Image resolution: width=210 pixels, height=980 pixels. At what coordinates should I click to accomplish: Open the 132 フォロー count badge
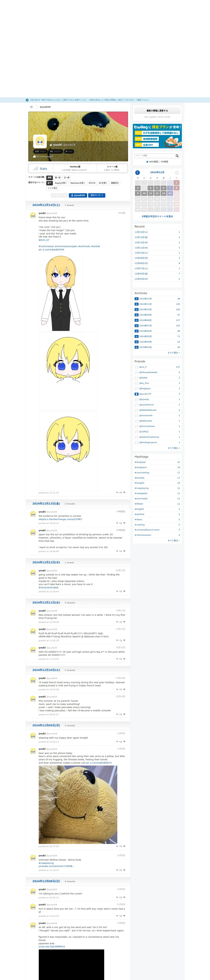coord(40,151)
